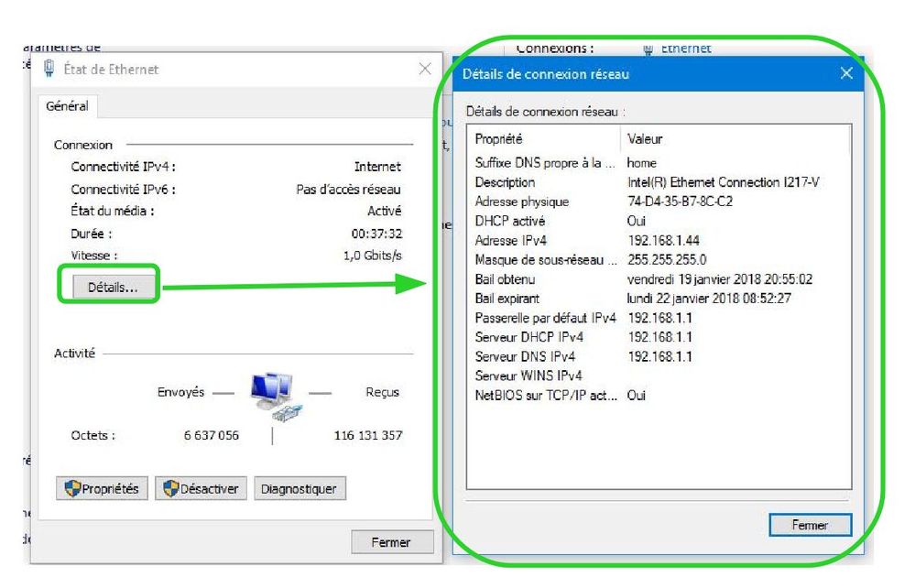Open the Détails... button
The height and width of the screenshot is (588, 915).
(112, 287)
